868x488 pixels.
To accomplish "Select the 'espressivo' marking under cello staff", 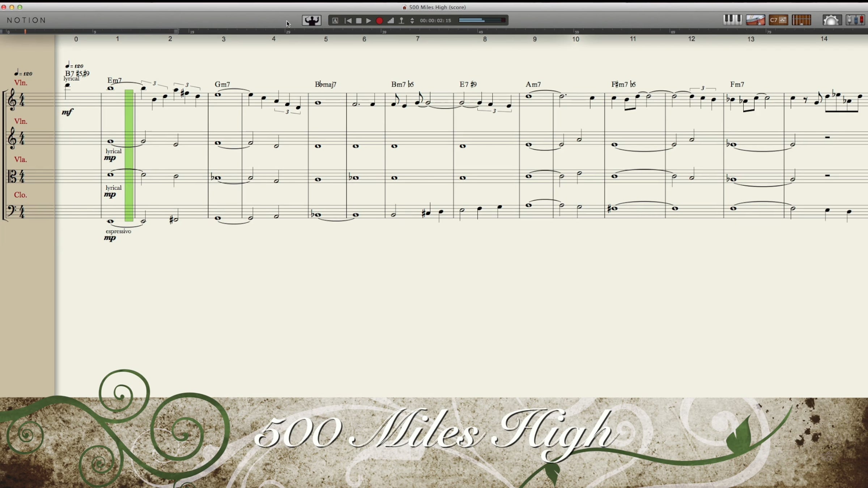I will click(x=118, y=231).
